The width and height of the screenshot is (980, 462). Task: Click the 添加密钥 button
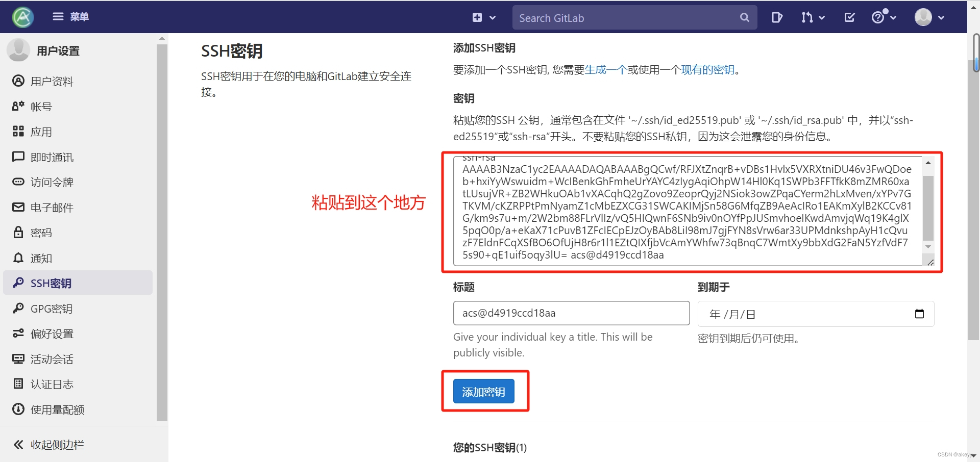(x=483, y=392)
